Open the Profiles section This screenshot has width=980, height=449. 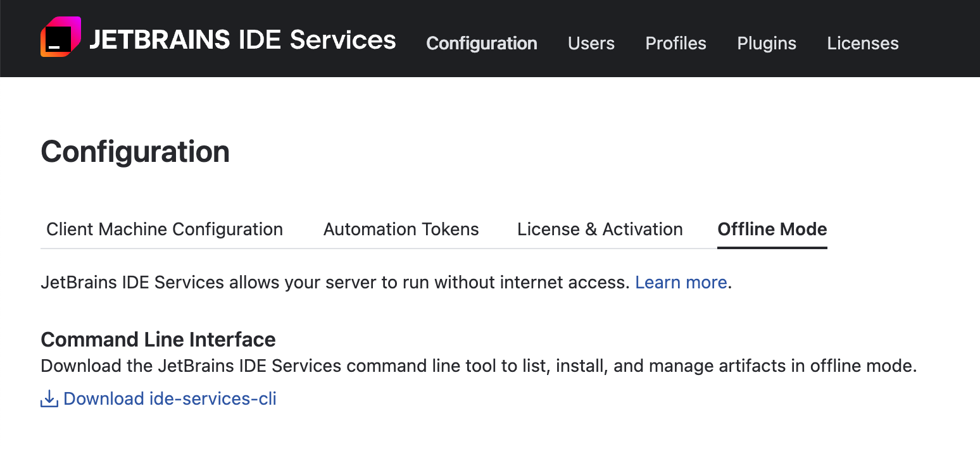click(x=675, y=43)
